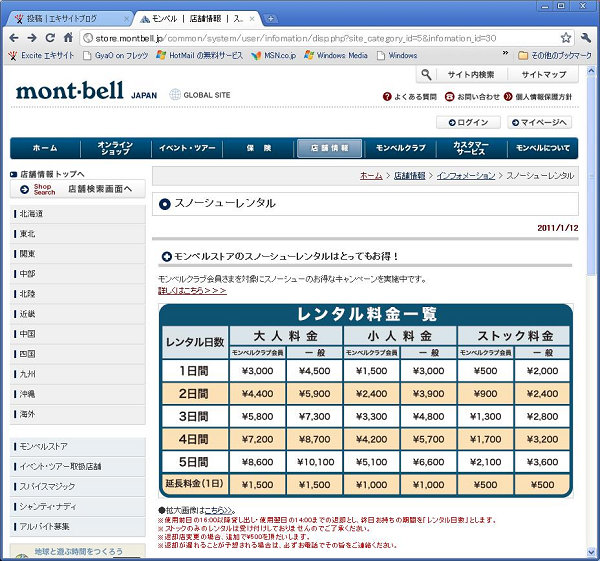Select モンベルについて in the navigation bar
This screenshot has height=561, width=600.
point(543,148)
